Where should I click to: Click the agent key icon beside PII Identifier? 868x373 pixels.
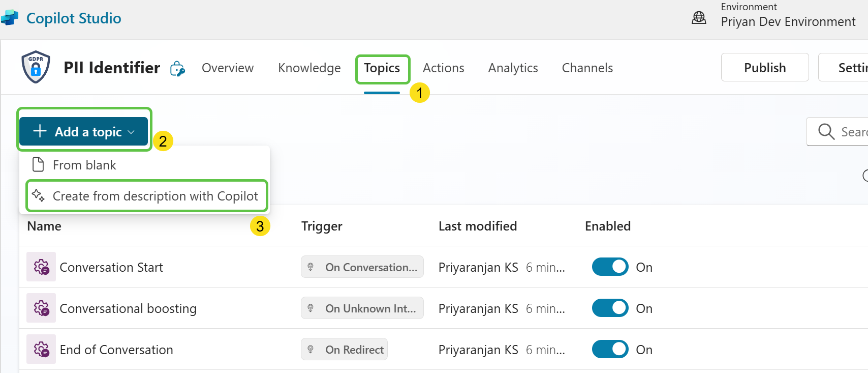(x=177, y=69)
